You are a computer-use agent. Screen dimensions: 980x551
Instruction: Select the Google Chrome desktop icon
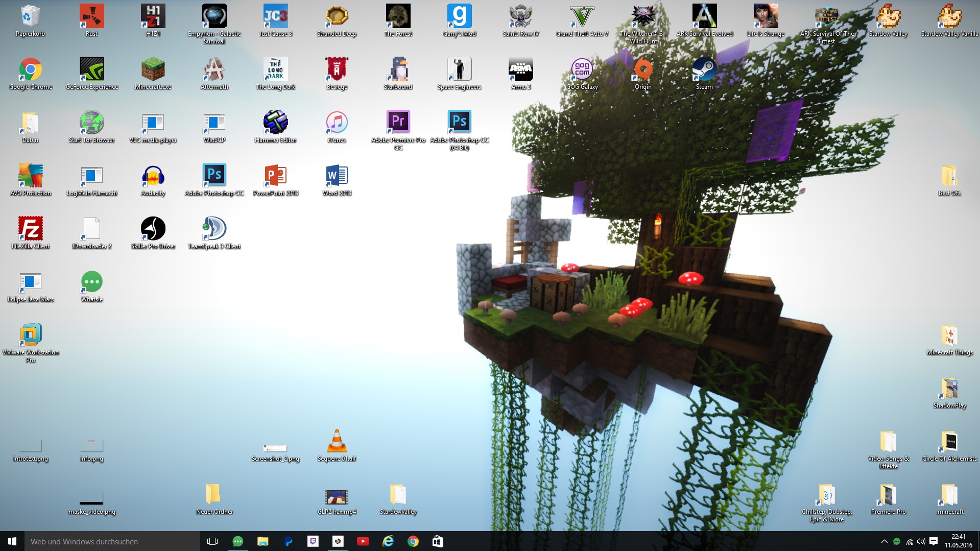pyautogui.click(x=31, y=70)
